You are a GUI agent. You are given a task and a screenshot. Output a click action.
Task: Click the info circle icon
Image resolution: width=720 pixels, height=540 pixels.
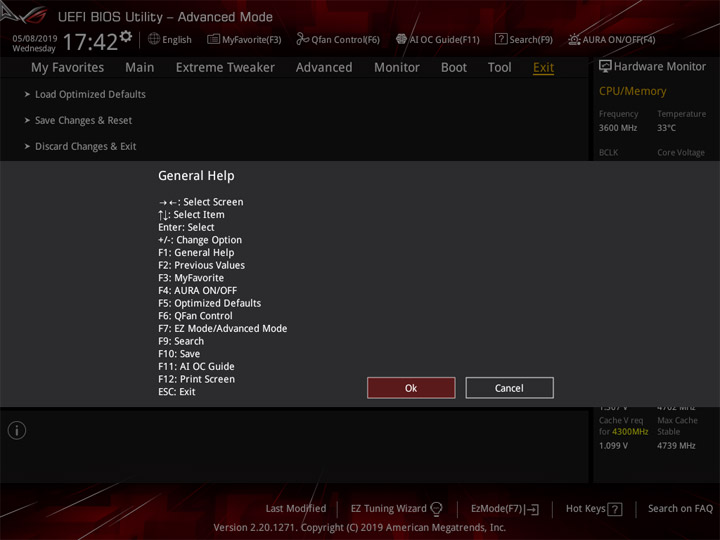[x=17, y=430]
